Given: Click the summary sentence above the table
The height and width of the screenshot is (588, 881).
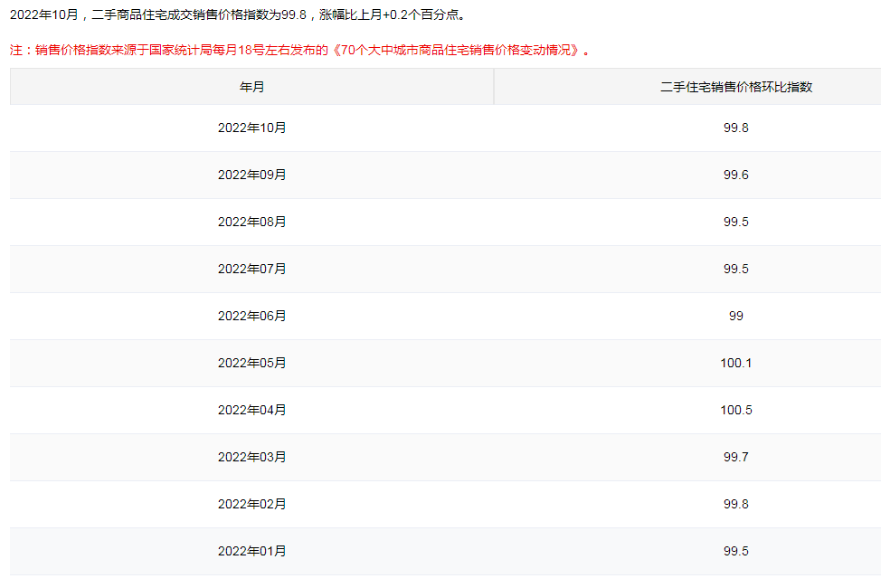Looking at the screenshot, I should 239,15.
